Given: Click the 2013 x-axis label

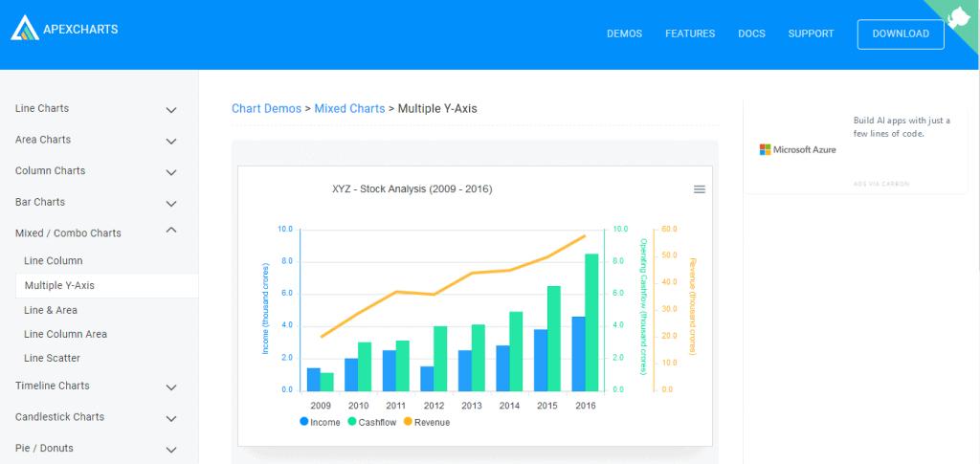Looking at the screenshot, I should click(472, 406).
